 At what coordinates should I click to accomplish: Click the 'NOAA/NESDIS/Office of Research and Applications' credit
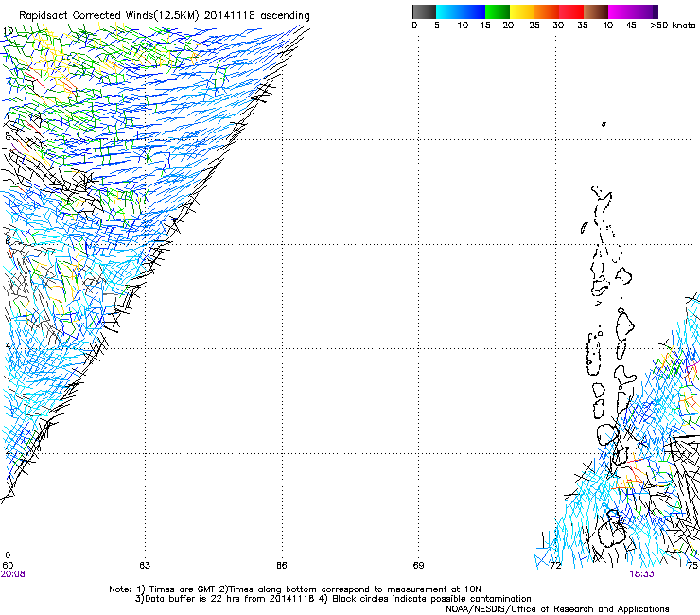point(557,609)
